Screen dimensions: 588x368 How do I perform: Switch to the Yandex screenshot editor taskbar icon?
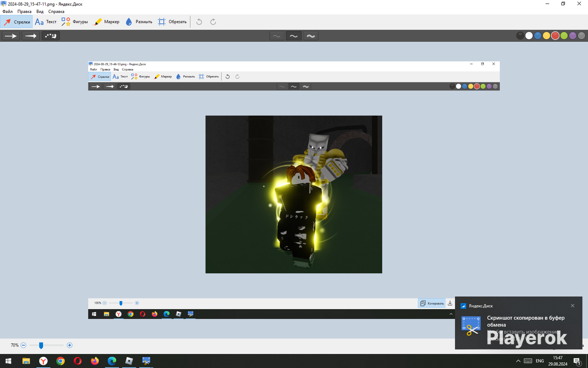(x=146, y=361)
